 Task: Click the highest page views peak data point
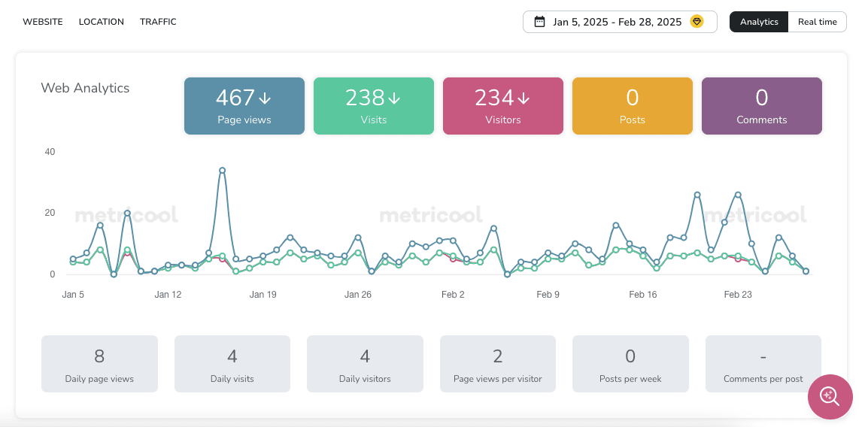point(222,171)
